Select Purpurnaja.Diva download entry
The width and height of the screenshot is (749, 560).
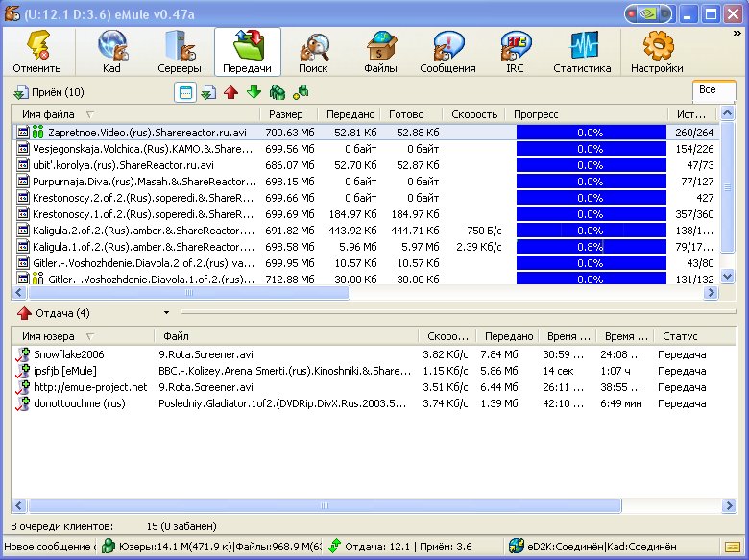point(366,182)
